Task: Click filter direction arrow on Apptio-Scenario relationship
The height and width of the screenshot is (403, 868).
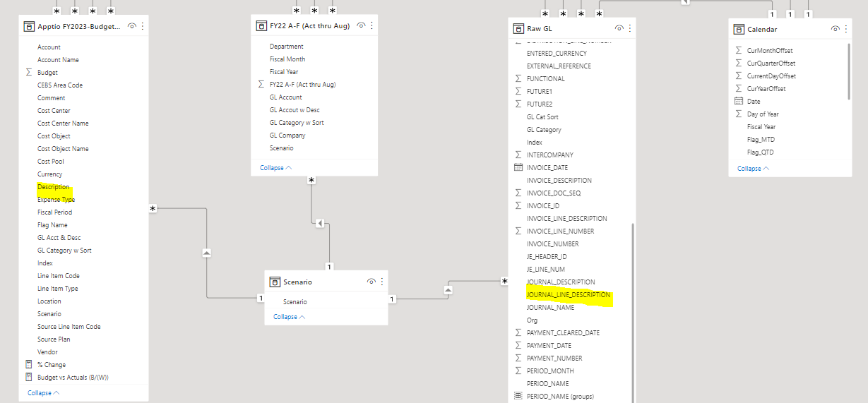Action: [x=206, y=253]
